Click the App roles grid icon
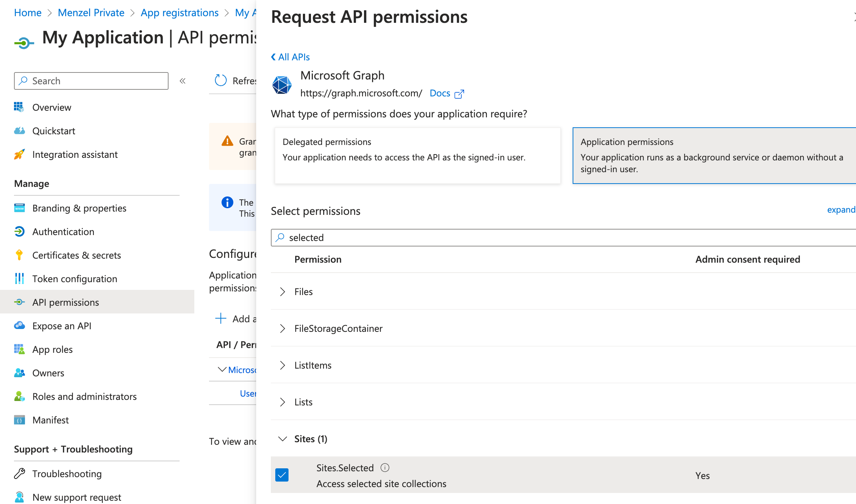856x504 pixels. (x=20, y=349)
